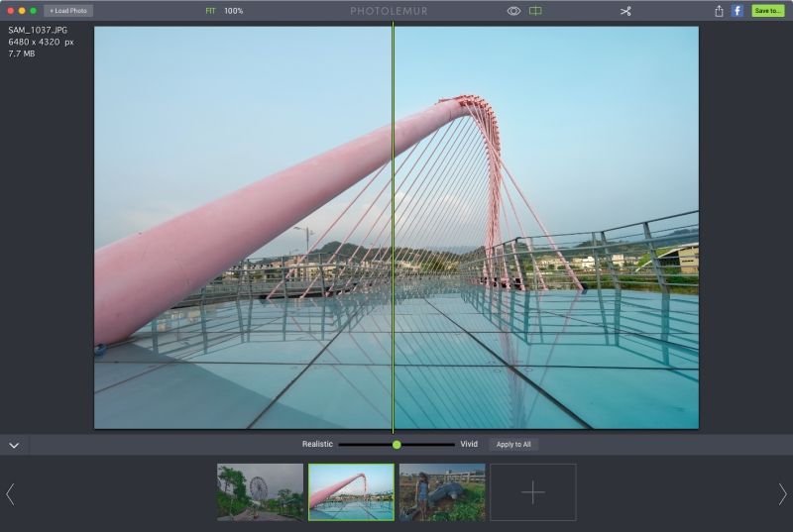
Task: Toggle the split before/after compare view
Action: click(535, 11)
